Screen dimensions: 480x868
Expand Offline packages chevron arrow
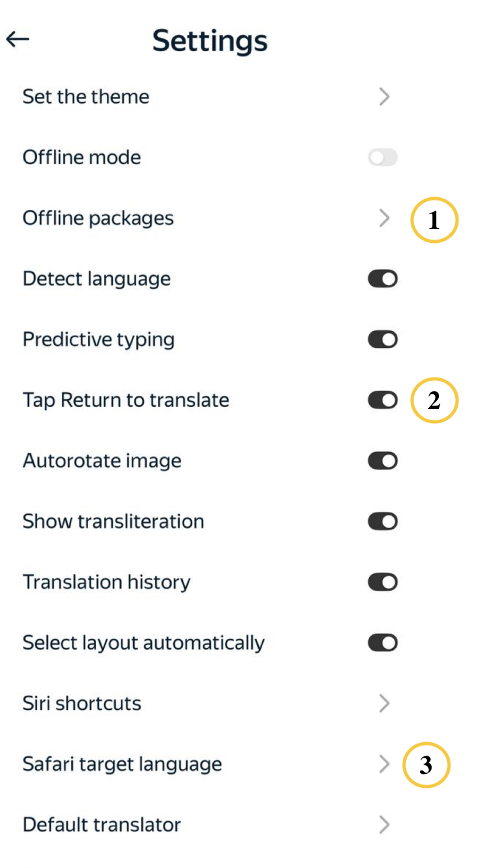pyautogui.click(x=385, y=218)
